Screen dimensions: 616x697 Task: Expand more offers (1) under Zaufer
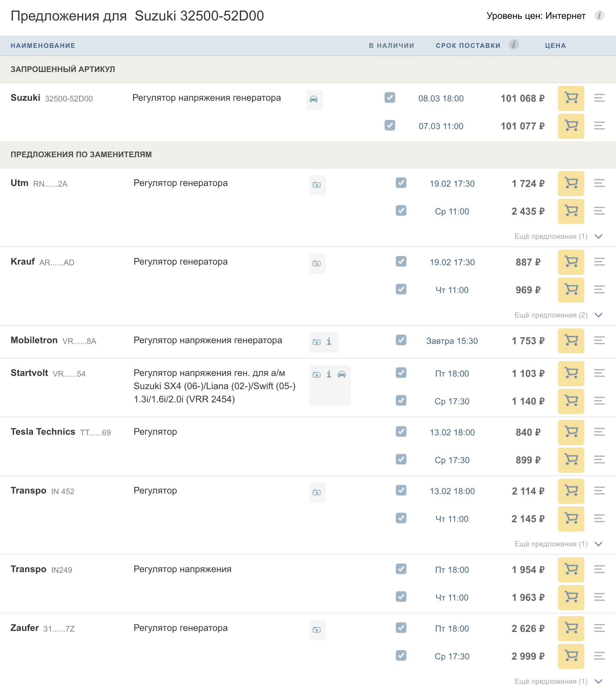[558, 681]
